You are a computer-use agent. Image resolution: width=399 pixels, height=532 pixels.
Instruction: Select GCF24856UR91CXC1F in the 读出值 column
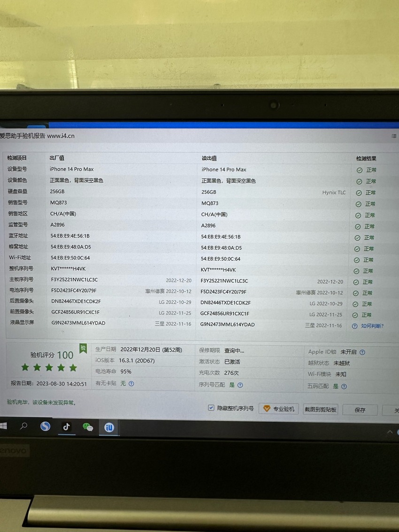224,314
